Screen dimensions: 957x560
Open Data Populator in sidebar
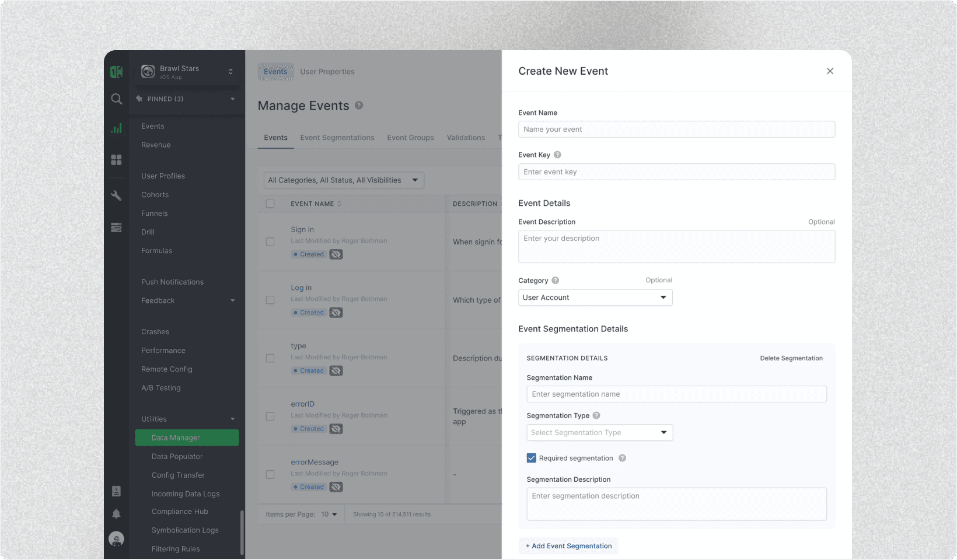[177, 457]
